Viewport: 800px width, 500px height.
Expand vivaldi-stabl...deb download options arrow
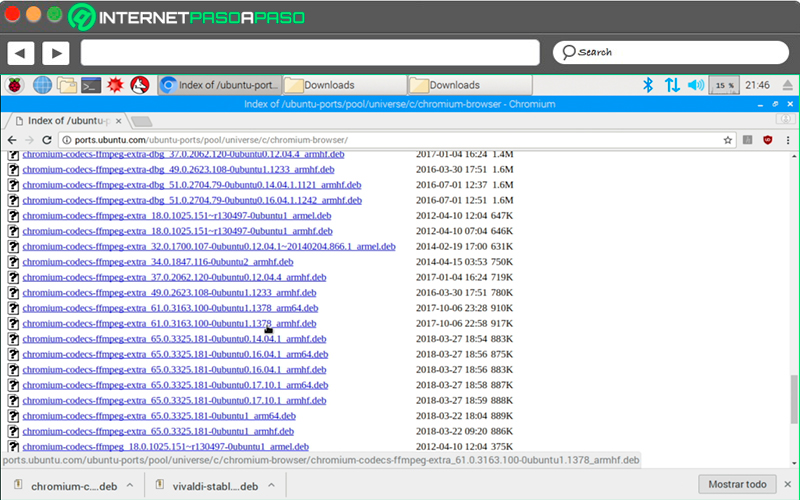coord(271,485)
